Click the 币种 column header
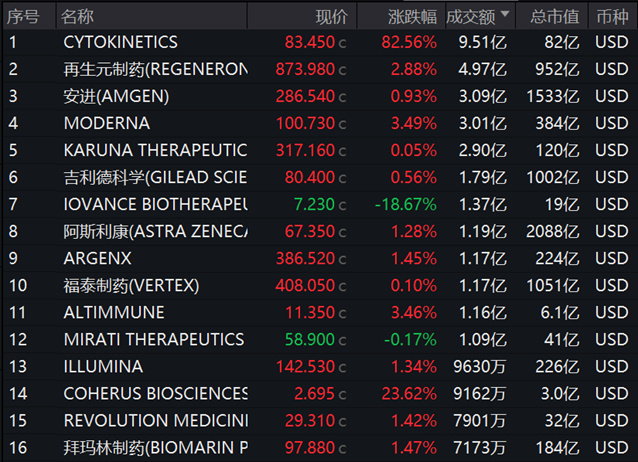The height and width of the screenshot is (462, 638). [x=612, y=17]
